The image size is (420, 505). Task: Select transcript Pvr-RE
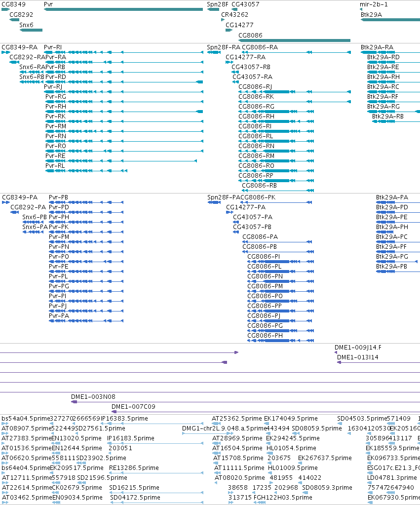click(x=55, y=156)
